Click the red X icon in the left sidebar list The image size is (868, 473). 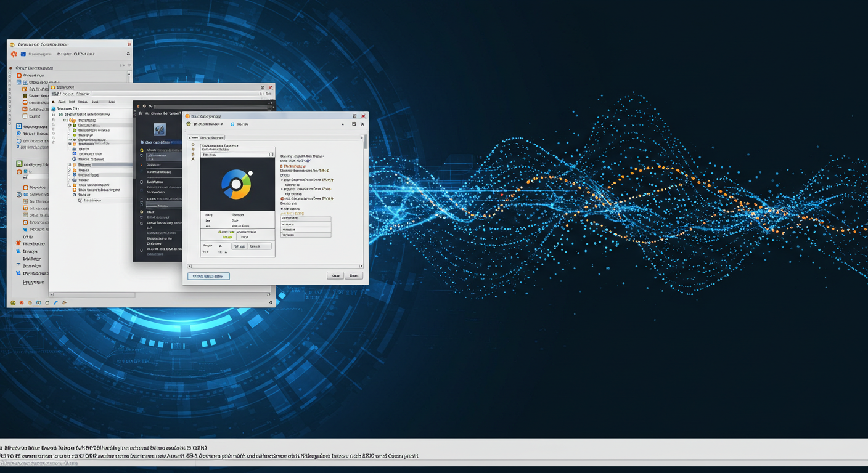18,243
